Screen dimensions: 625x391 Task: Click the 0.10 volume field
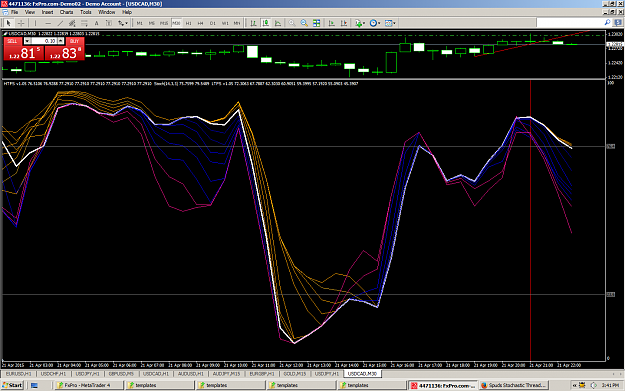click(44, 41)
